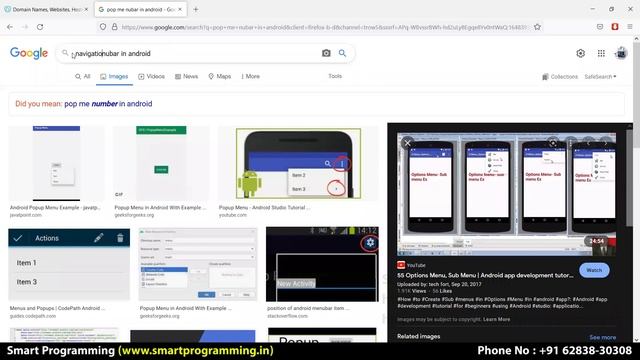
Task: Click the javatpoint.com source link
Action: (x=26, y=215)
